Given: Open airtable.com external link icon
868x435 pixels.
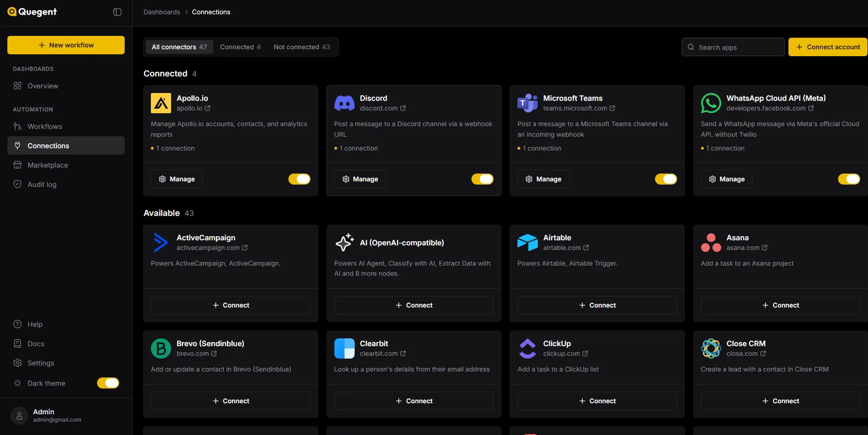Looking at the screenshot, I should pyautogui.click(x=586, y=248).
